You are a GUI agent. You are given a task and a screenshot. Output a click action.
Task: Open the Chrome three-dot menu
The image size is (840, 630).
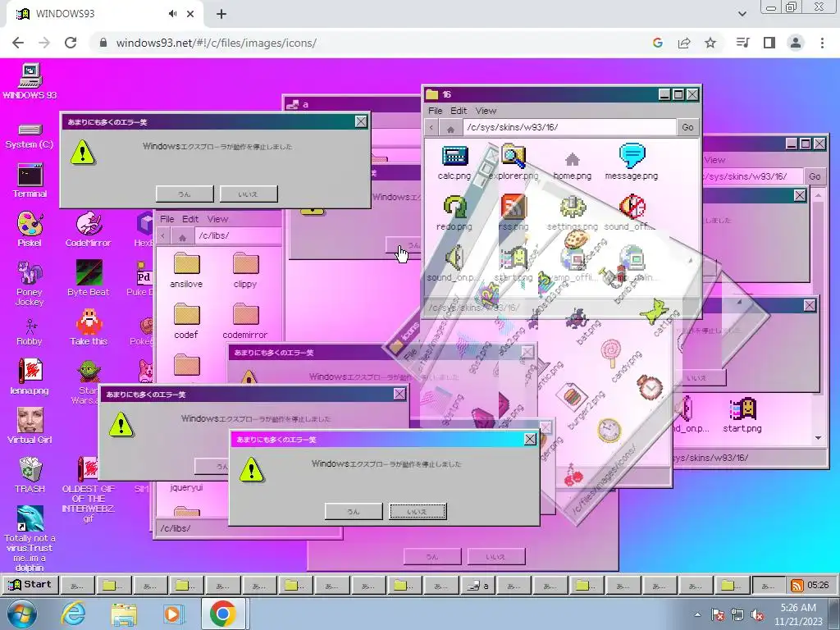[x=822, y=43]
